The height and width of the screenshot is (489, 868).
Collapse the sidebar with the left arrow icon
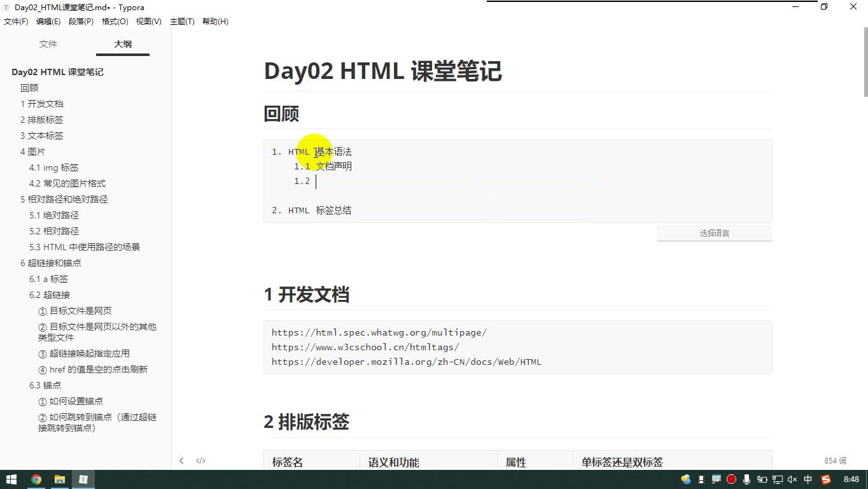181,460
